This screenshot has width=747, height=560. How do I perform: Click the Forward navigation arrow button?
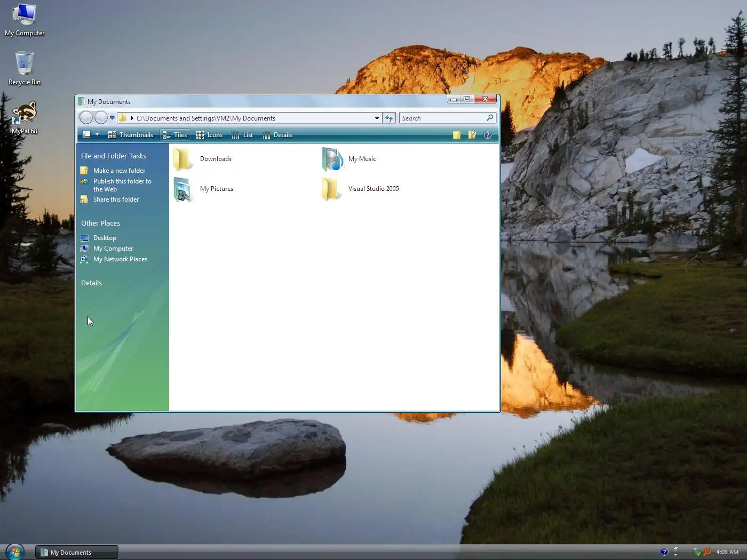pyautogui.click(x=100, y=118)
